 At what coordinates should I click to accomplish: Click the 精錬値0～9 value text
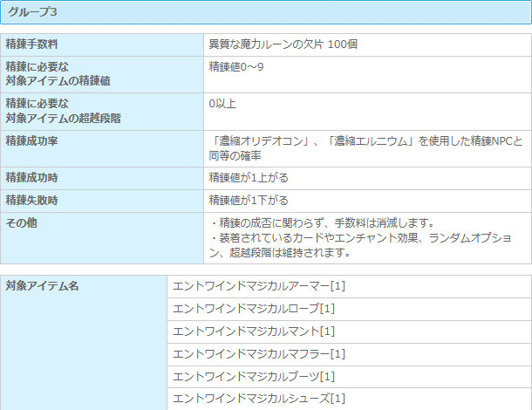pos(235,67)
